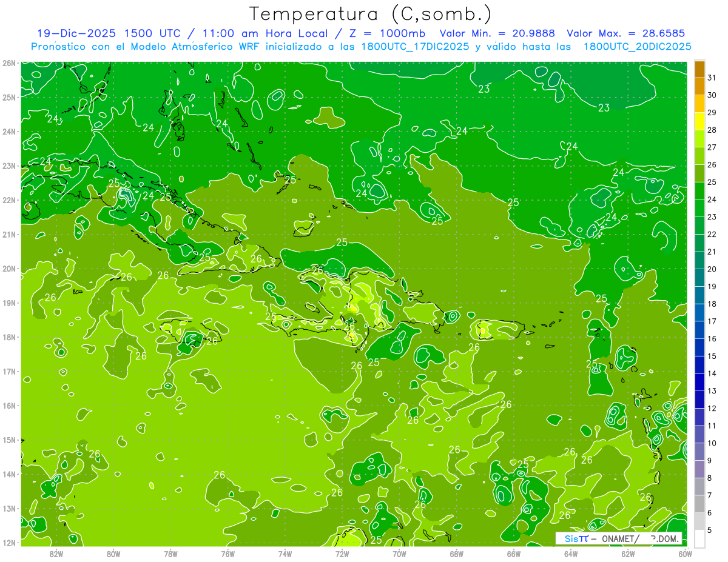Click the "20N" latitude label
Screen dimensions: 728x562
tap(9, 269)
